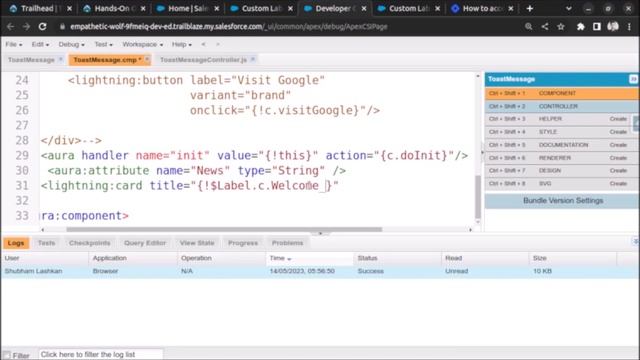Create the SVG bundle file
This screenshot has width=640, height=360.
(x=618, y=184)
